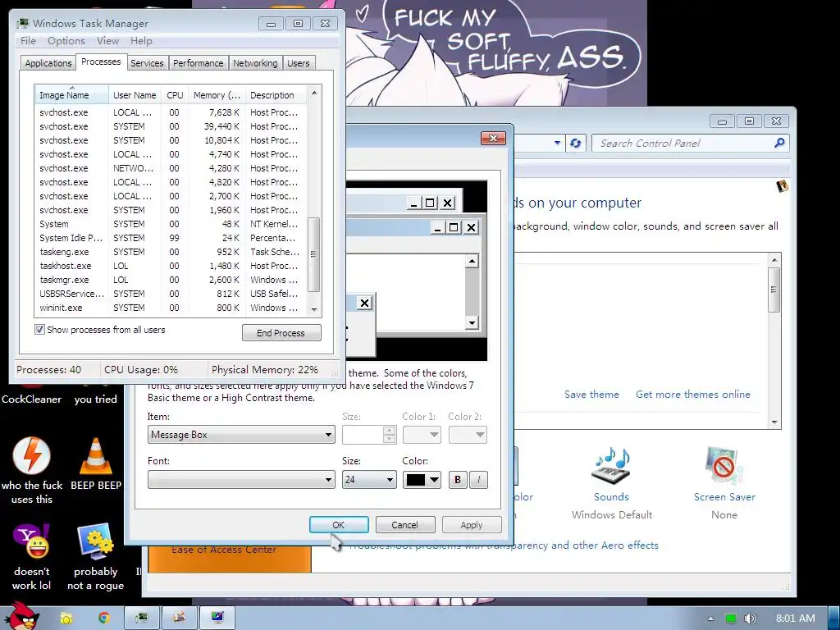Toggle italic font button
Image resolution: width=840 pixels, height=630 pixels.
tap(478, 479)
